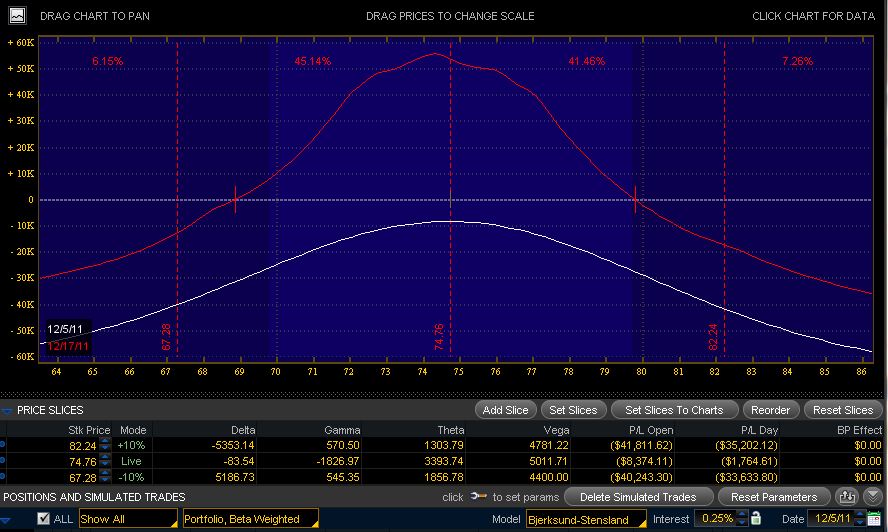The height and width of the screenshot is (532, 888).
Task: Click the 82.24 stock price value
Action: click(x=83, y=446)
